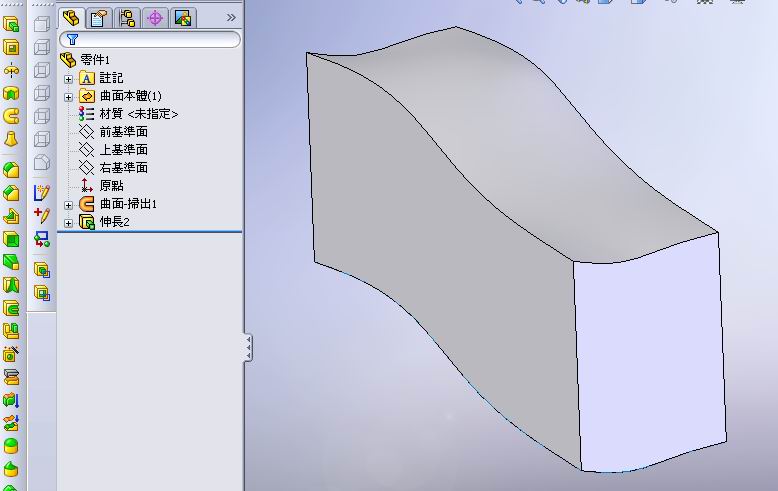Click the green box icon with blue down arrow
This screenshot has width=778, height=491.
pos(11,400)
